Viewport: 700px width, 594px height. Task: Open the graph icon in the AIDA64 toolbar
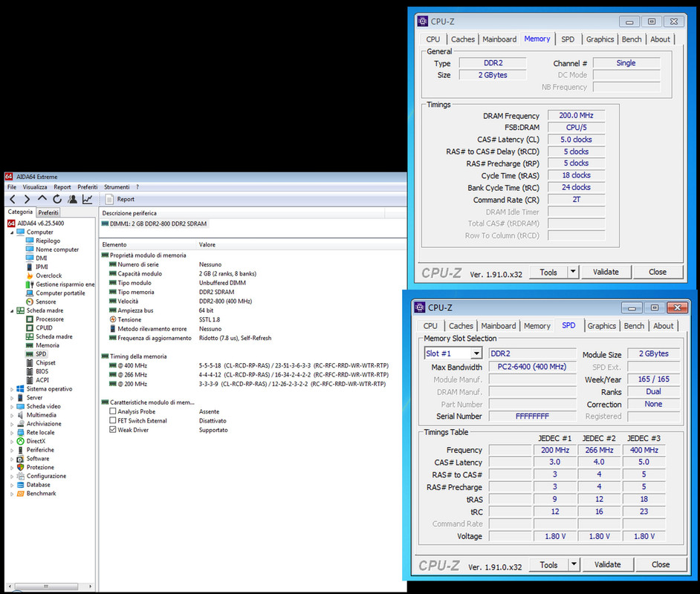88,199
